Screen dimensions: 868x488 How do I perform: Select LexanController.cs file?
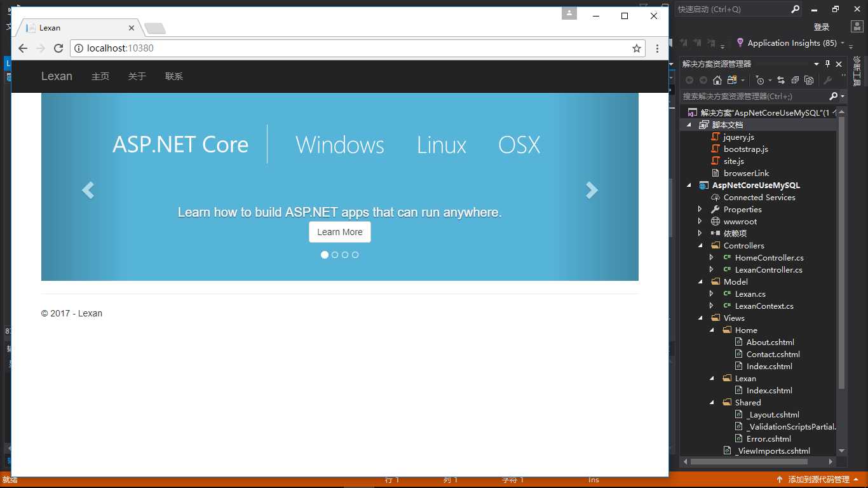click(768, 270)
